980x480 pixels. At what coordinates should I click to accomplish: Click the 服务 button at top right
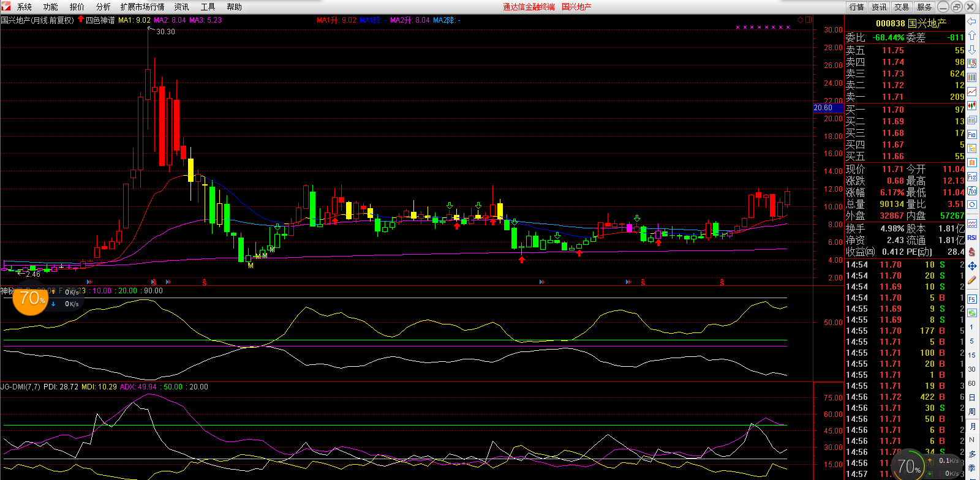point(924,7)
